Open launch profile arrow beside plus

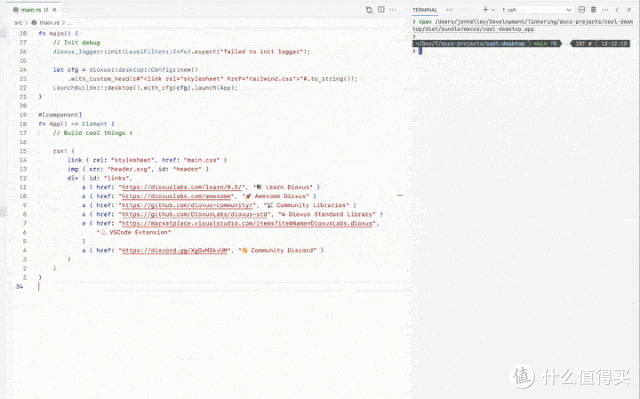tap(493, 9)
